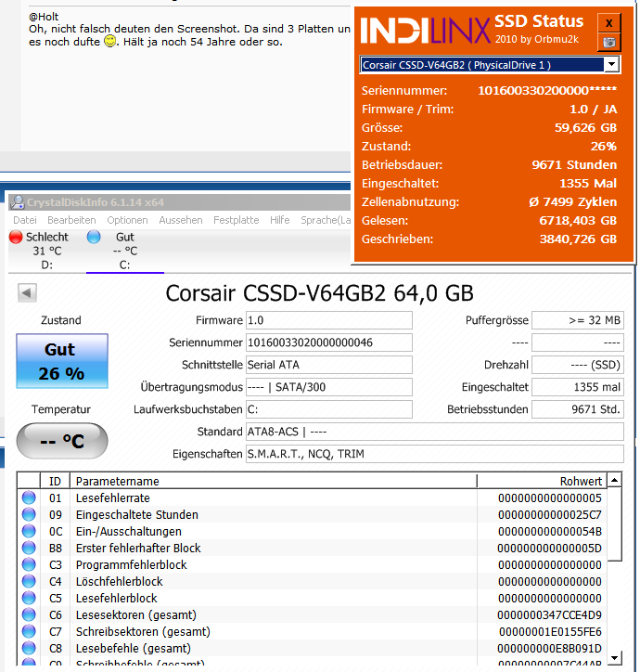Select the Lesefehlerblock parameter name
The width and height of the screenshot is (640, 672).
[x=117, y=599]
